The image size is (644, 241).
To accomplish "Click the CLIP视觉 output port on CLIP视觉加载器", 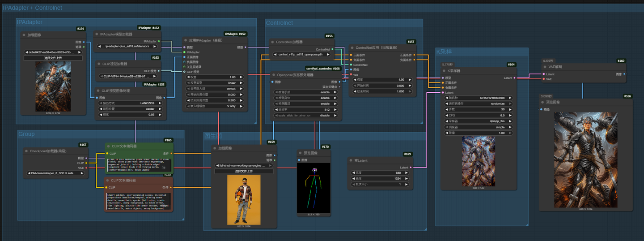I will [159, 71].
